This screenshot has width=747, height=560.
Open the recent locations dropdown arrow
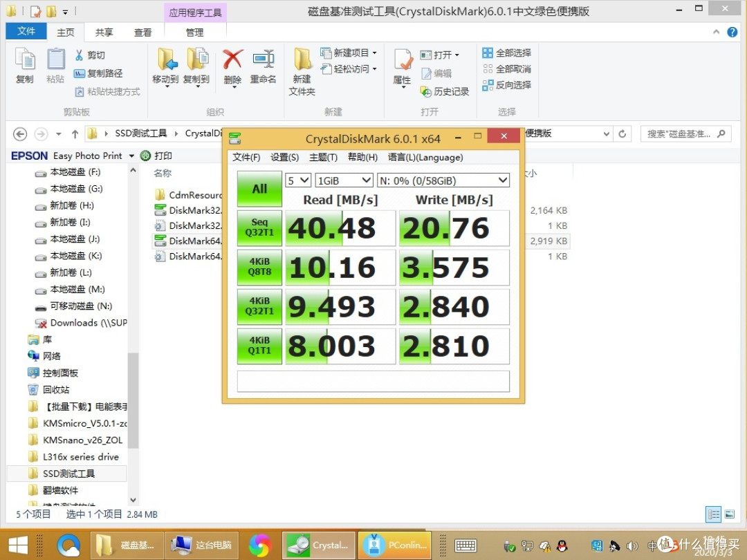point(59,134)
